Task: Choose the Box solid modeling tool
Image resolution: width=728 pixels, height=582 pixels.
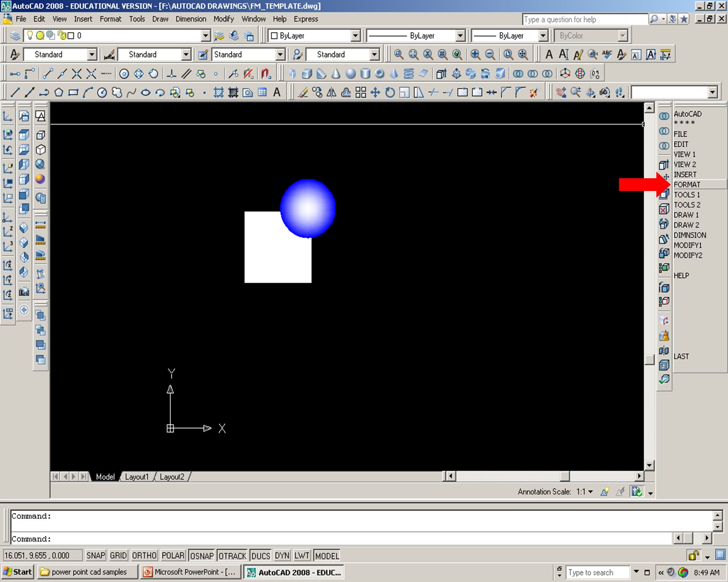Action: [x=307, y=73]
